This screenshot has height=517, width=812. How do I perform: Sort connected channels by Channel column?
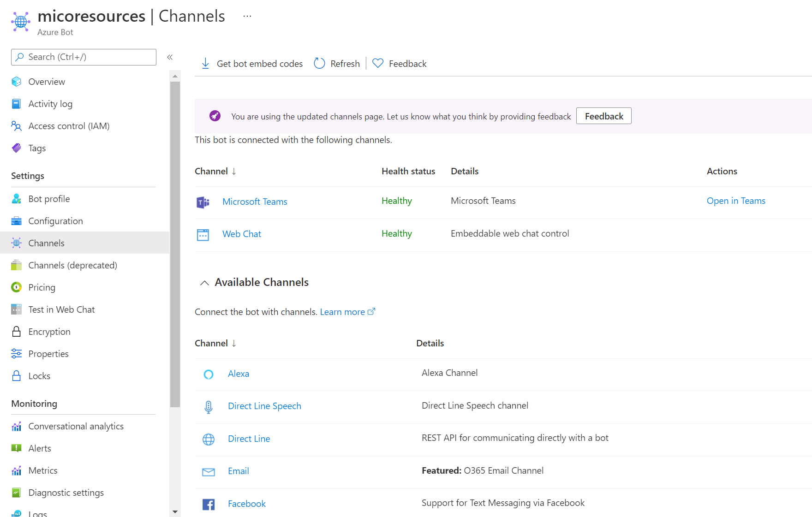[215, 171]
